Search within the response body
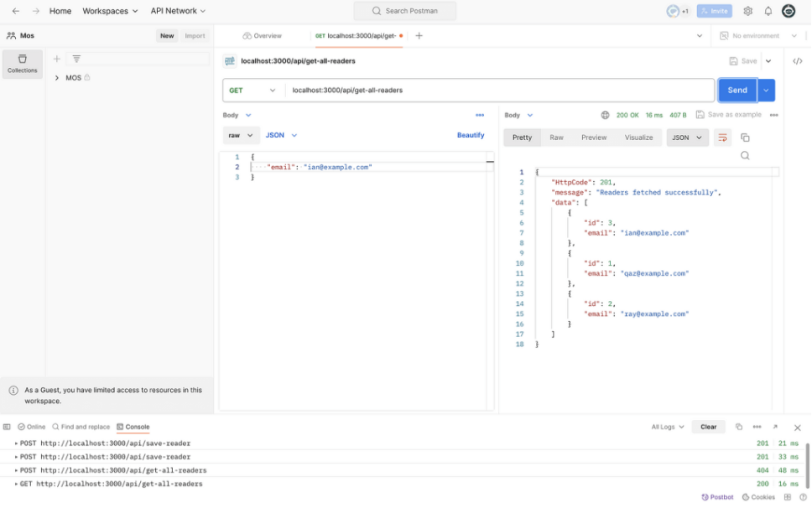This screenshot has height=508, width=812. point(745,156)
